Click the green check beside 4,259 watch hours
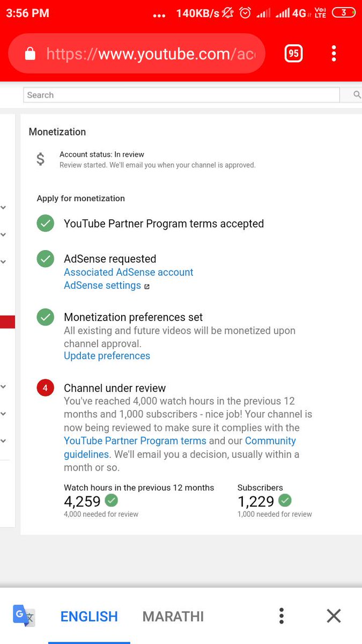This screenshot has height=644, width=362. (112, 501)
